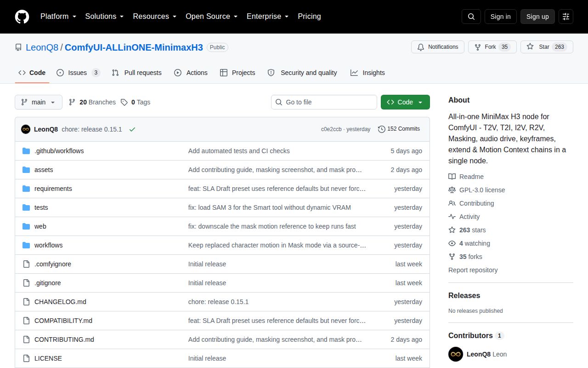Viewport: 588px width, 368px height.
Task: Open GPL-3.0 license link
Action: [x=476, y=190]
